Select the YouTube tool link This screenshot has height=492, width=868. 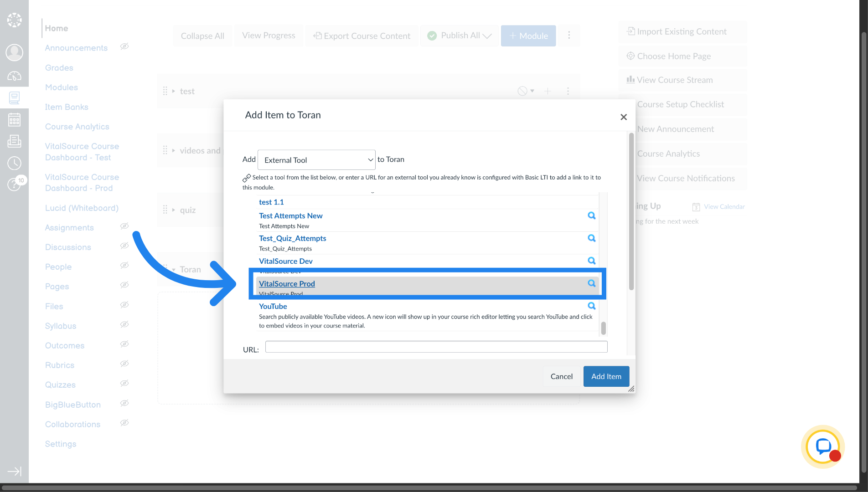pos(273,307)
